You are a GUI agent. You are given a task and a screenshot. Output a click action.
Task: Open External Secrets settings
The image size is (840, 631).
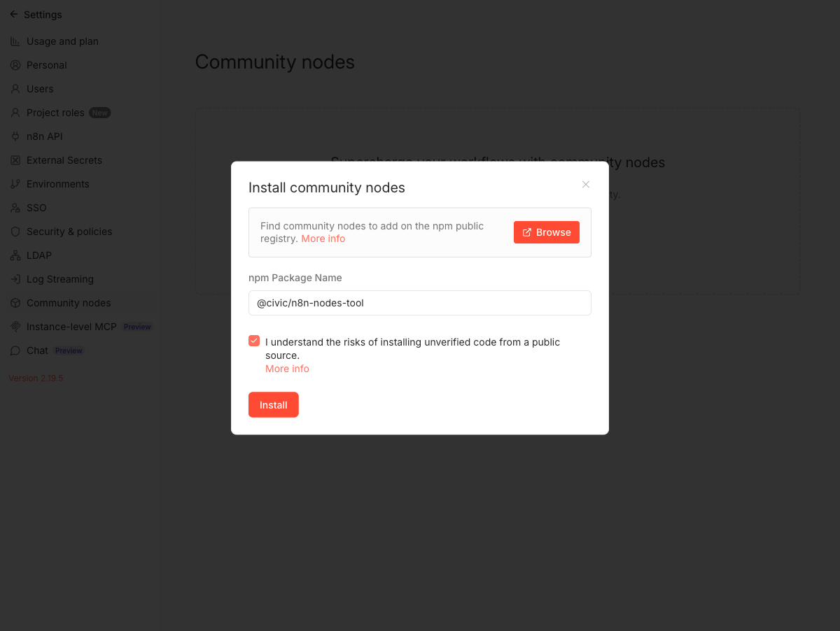coord(64,160)
